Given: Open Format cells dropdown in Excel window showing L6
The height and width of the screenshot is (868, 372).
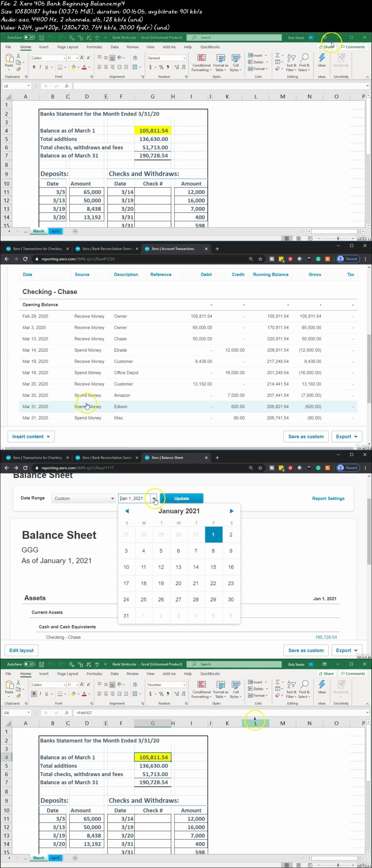Looking at the screenshot, I should tap(258, 69).
